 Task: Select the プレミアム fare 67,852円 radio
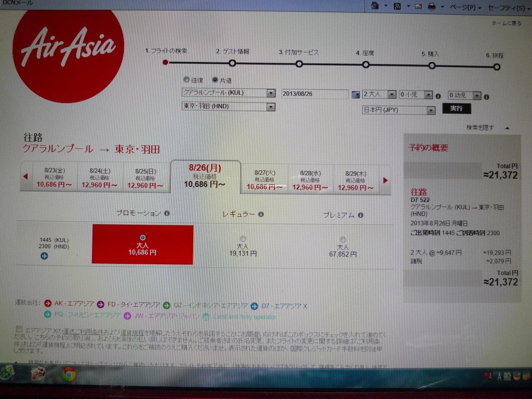click(342, 240)
